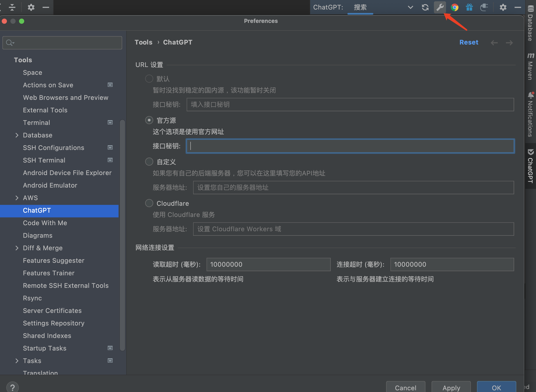Click the 默认 接口秘钥 input field
The height and width of the screenshot is (392, 536).
click(350, 104)
